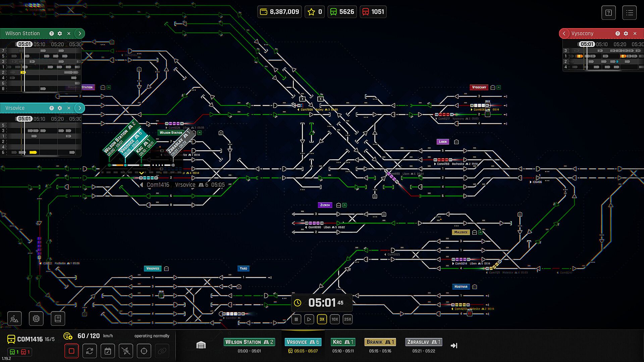
Task: Expand Wilson Station panel with chevron arrow
Action: (x=79, y=34)
